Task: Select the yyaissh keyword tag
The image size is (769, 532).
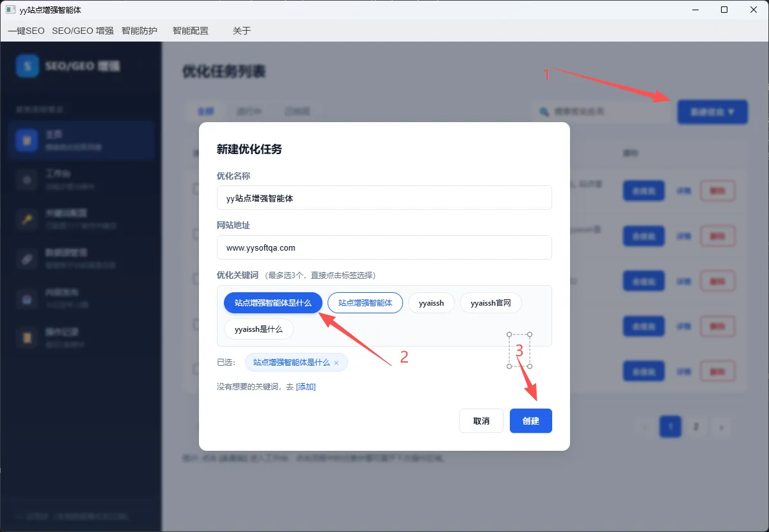Action: point(431,303)
